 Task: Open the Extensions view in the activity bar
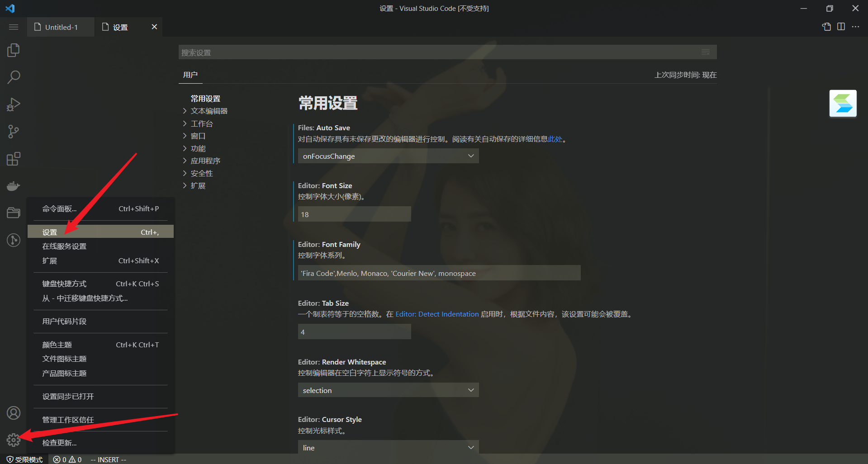point(14,159)
